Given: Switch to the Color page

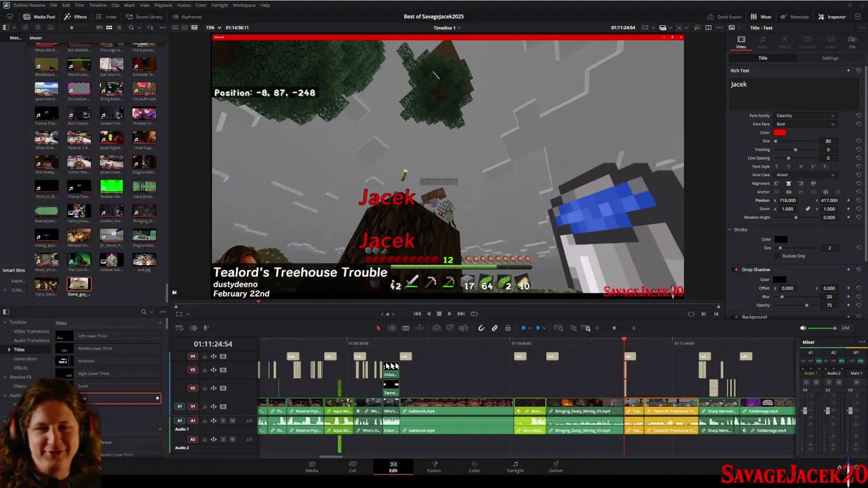Looking at the screenshot, I should pos(475,467).
